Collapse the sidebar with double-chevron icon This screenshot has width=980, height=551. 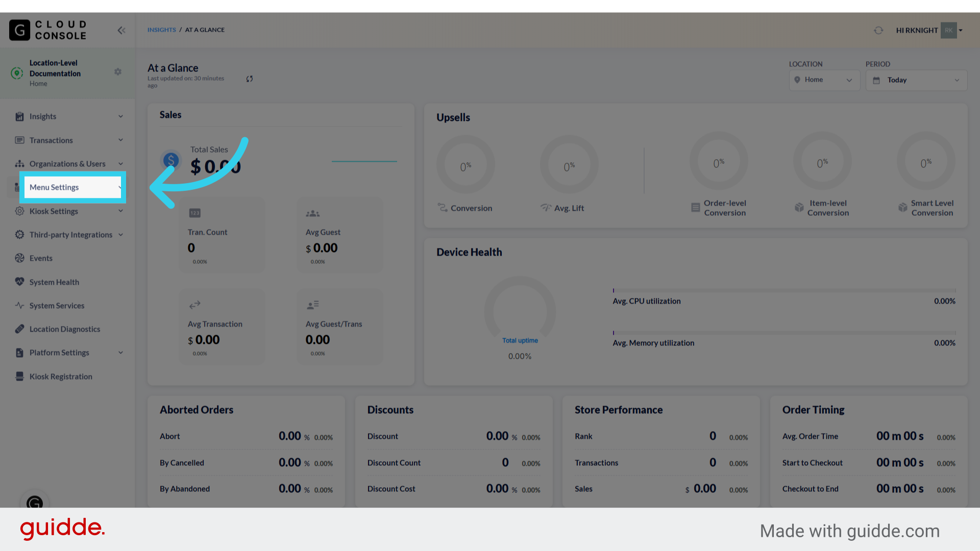121,30
